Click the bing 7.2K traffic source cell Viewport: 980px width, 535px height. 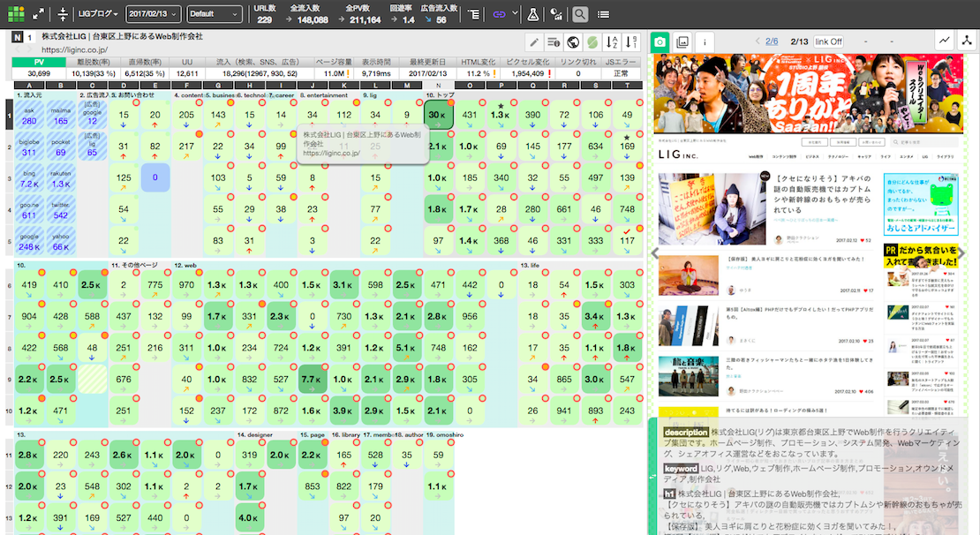pos(29,178)
